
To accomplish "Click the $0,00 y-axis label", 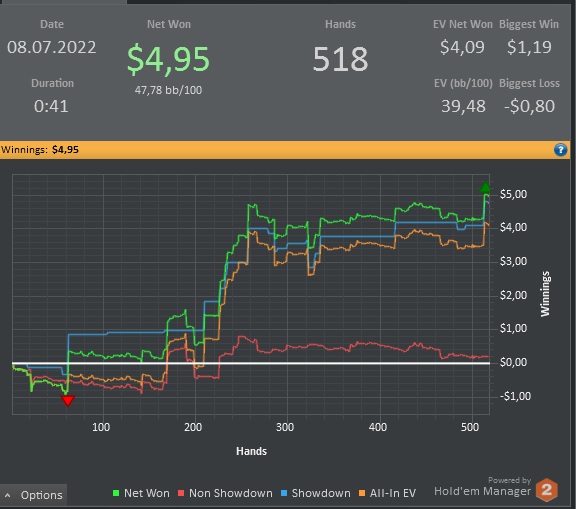I will [x=513, y=362].
